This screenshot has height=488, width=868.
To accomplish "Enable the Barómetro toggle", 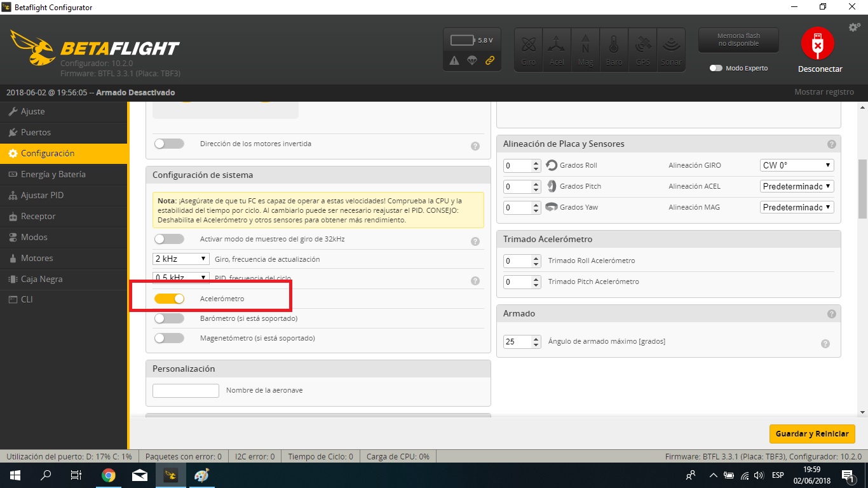I will [169, 318].
